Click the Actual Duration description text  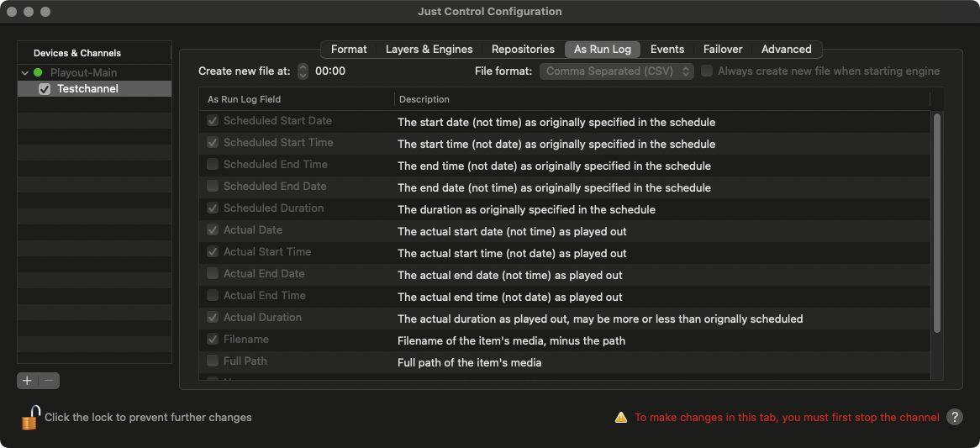[x=600, y=319]
